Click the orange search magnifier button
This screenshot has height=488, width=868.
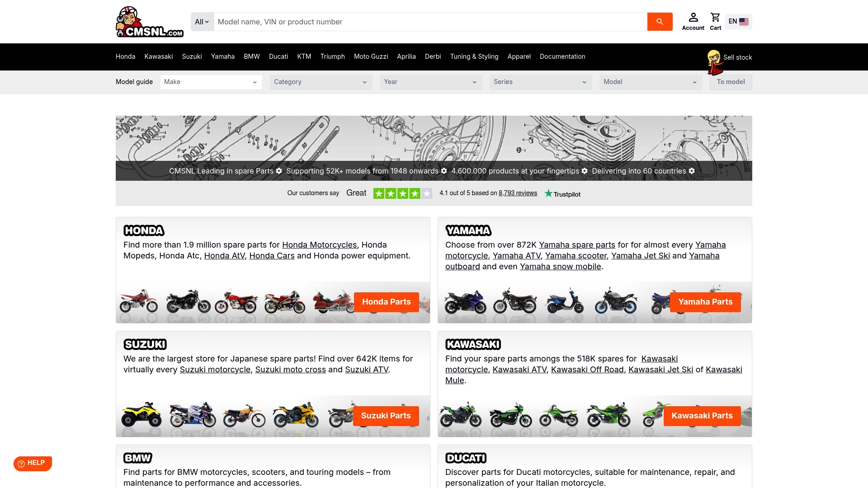click(660, 22)
